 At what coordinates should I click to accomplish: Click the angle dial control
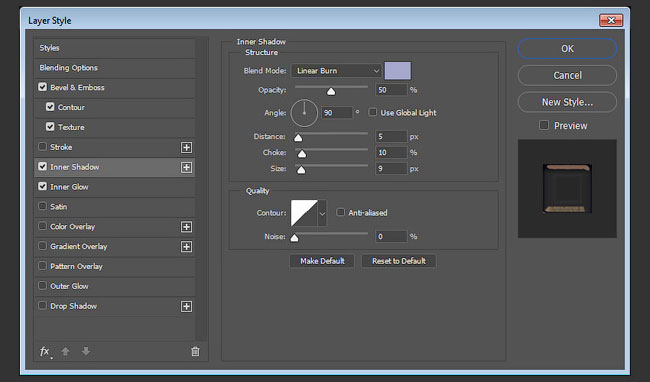(304, 113)
